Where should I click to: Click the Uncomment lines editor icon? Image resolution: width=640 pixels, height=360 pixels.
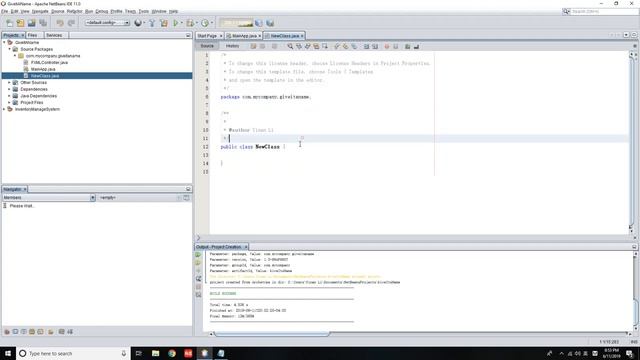click(x=416, y=47)
